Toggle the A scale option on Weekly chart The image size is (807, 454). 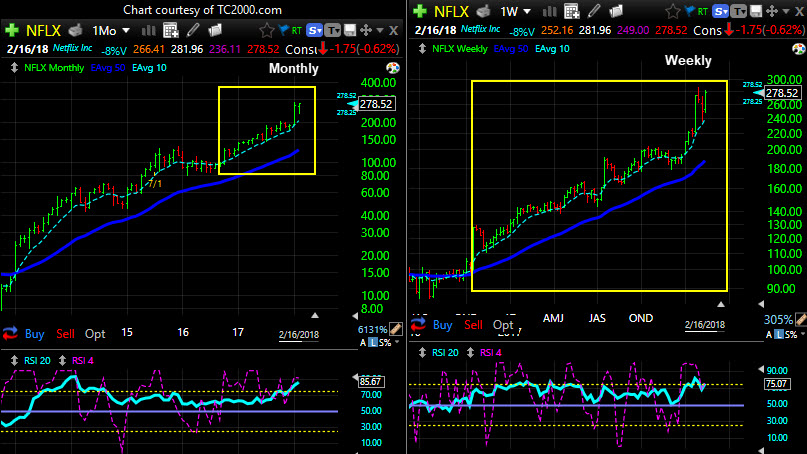click(x=769, y=335)
